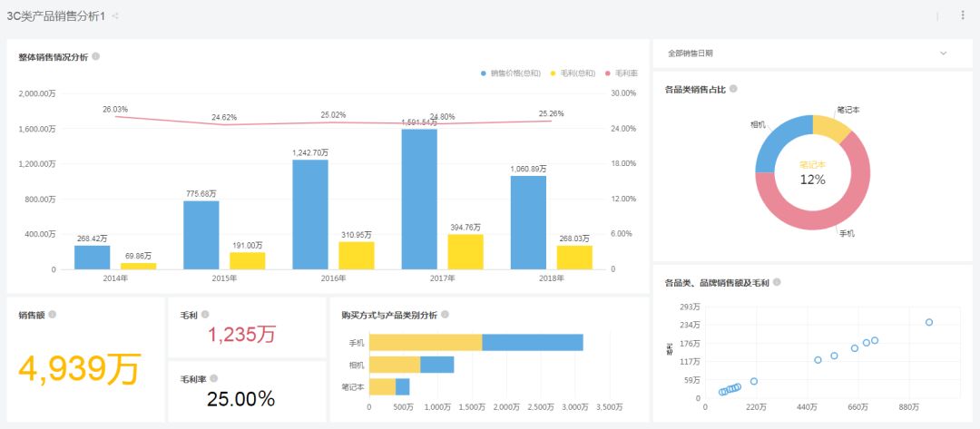The width and height of the screenshot is (980, 429).
Task: Click the 3,500万 axis label in bar chart
Action: tap(609, 407)
